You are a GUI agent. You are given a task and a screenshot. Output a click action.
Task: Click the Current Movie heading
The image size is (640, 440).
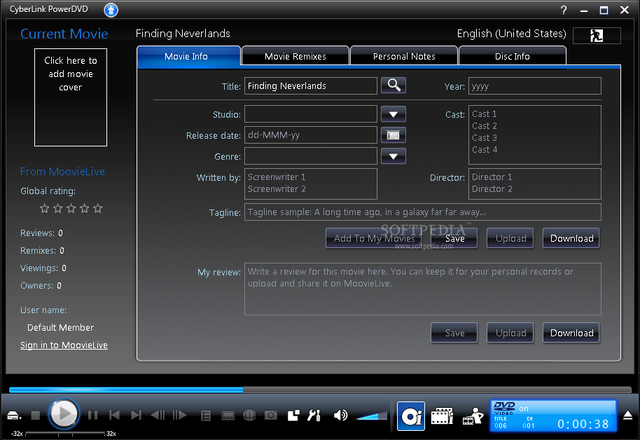click(x=64, y=34)
